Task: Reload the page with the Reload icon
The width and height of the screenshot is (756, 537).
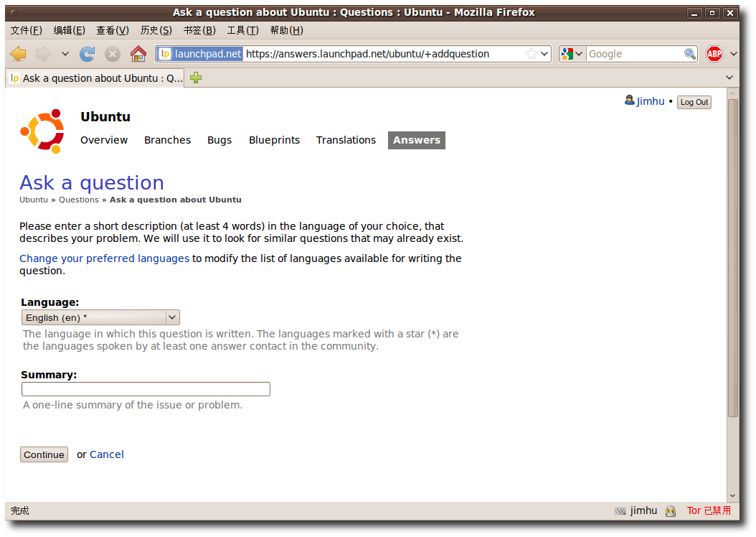Action: (x=88, y=54)
